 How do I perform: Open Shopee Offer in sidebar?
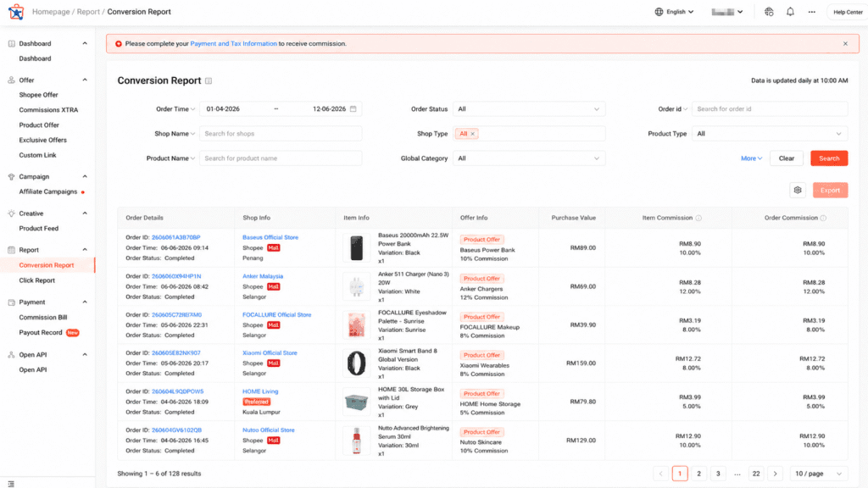coord(38,95)
